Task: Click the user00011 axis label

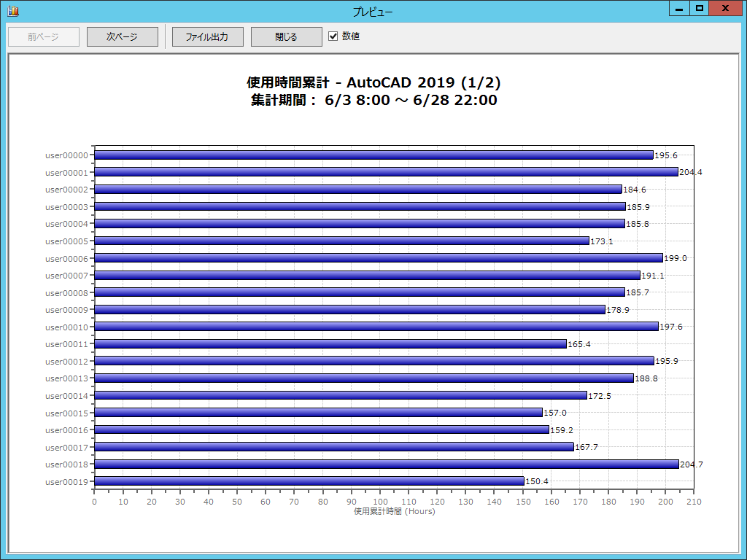Action: pyautogui.click(x=66, y=344)
